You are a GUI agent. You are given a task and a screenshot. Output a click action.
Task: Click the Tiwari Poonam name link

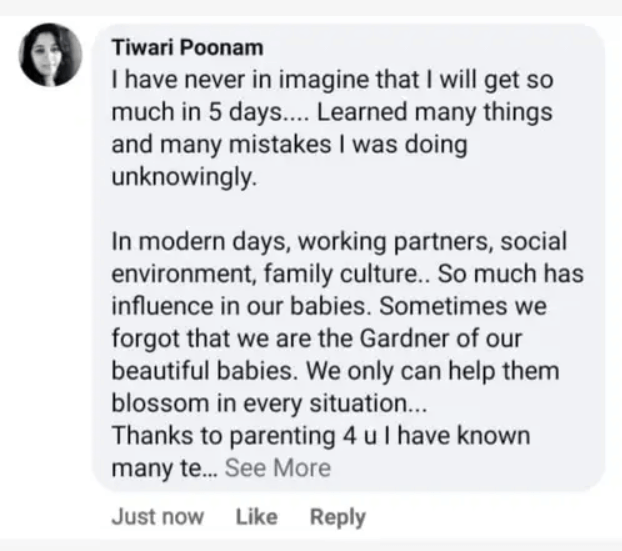176,49
